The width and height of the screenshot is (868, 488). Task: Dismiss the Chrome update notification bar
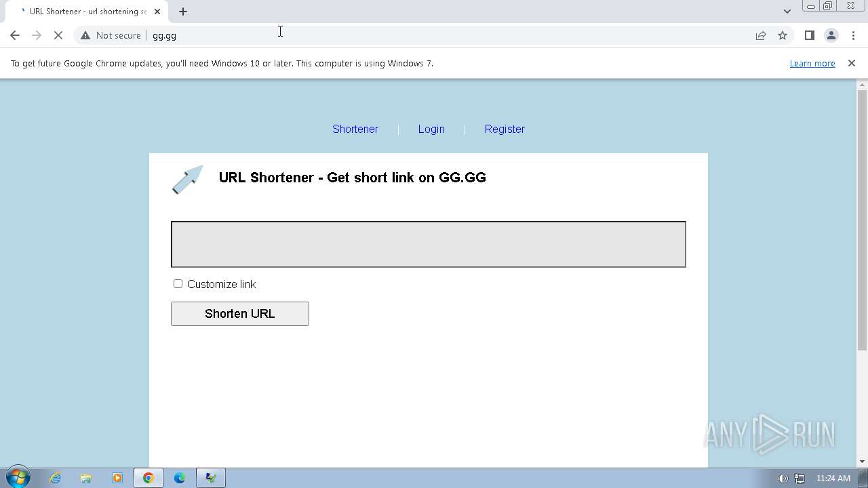[x=851, y=63]
